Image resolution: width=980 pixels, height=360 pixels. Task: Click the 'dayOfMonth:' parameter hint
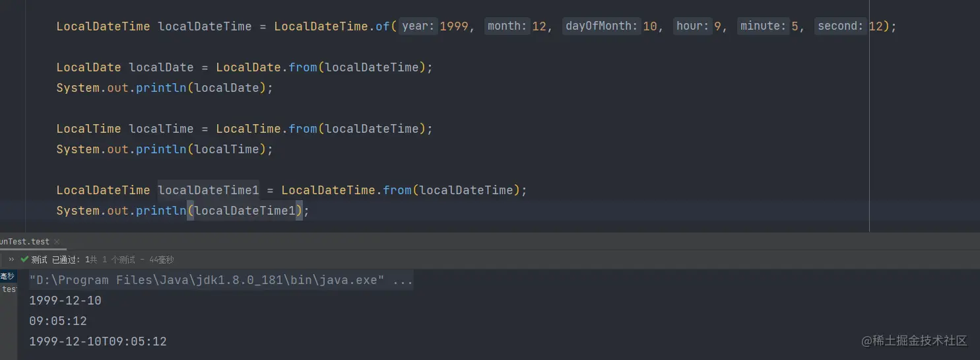[x=602, y=26]
